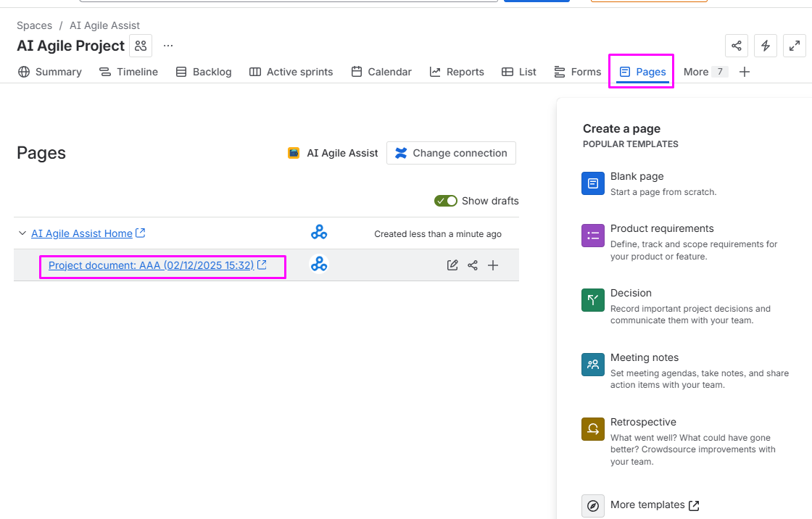Click the AI Agile Assist connection label
The width and height of the screenshot is (812, 519).
coord(342,153)
